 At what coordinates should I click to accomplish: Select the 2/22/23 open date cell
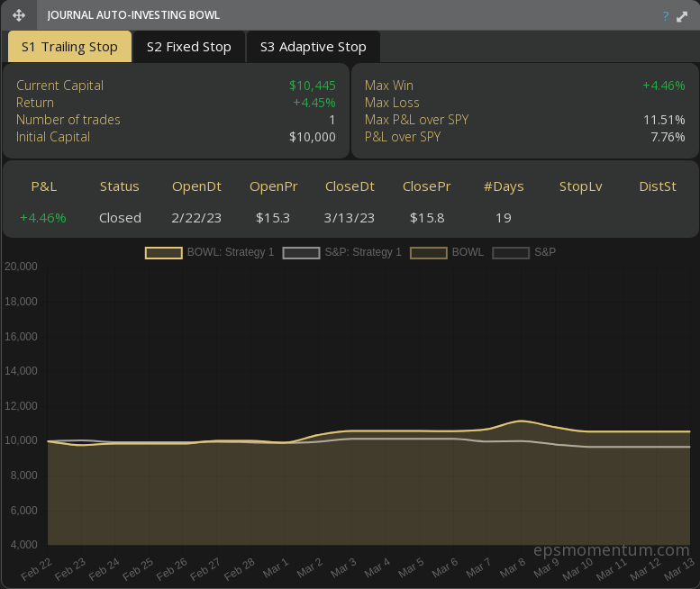tap(196, 218)
